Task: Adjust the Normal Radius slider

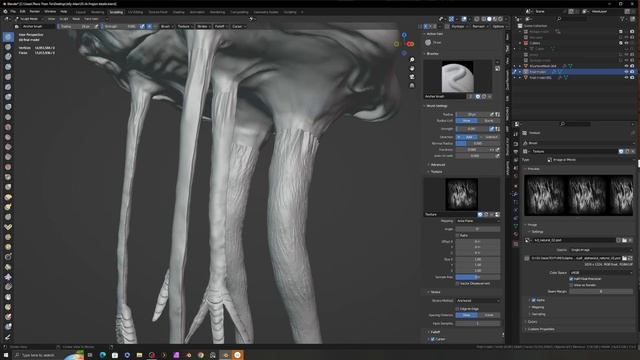Action: tap(478, 144)
